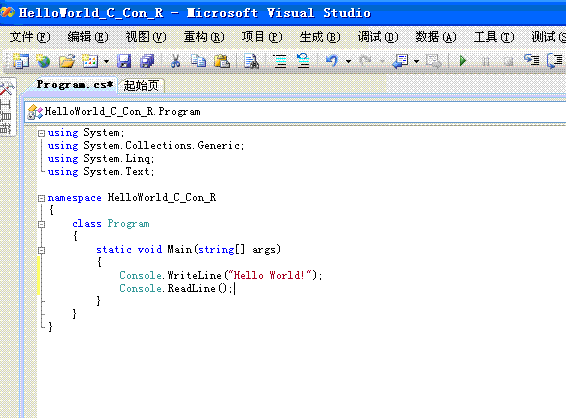The height and width of the screenshot is (418, 566).
Task: Save Program.cs with the floppy disk icon
Action: coord(124,61)
